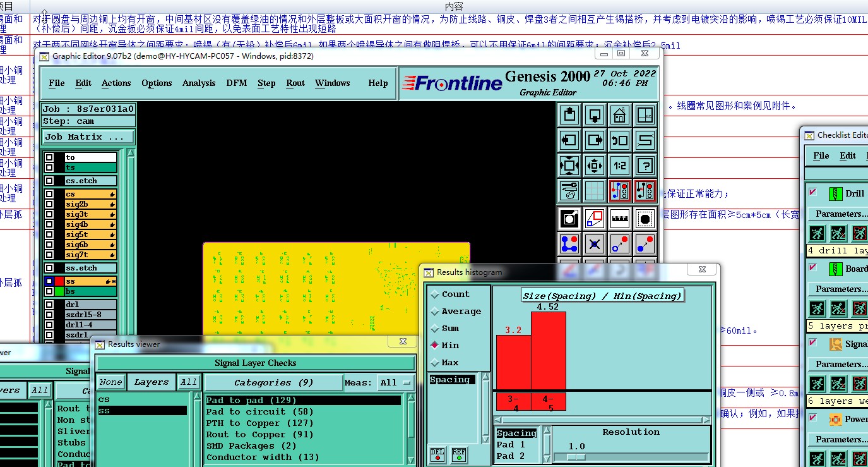Click the green Drill action icon in Checklist
Viewport: 868px width, 467px height.
(836, 193)
